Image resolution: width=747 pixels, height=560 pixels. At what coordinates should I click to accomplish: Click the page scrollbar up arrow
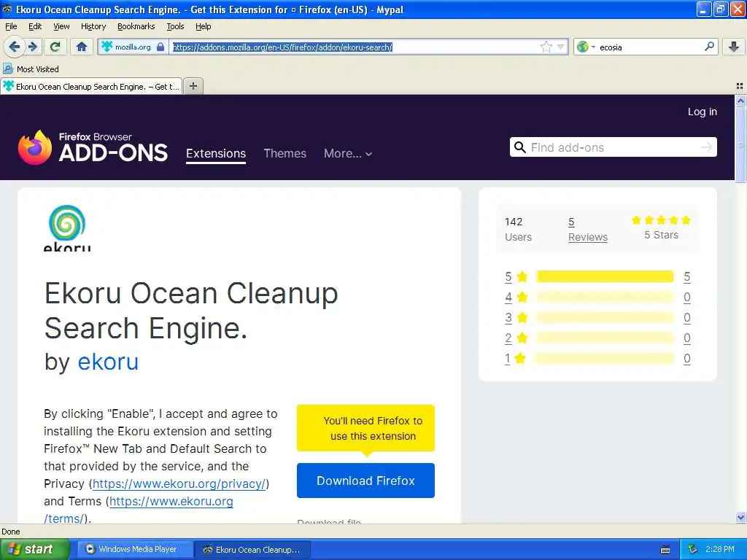(x=740, y=101)
